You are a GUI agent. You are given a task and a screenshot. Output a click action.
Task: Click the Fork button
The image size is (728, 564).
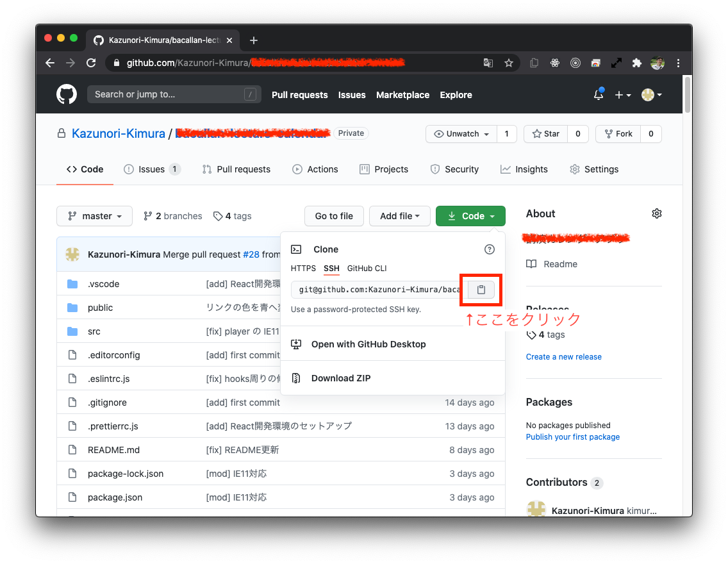pyautogui.click(x=618, y=134)
